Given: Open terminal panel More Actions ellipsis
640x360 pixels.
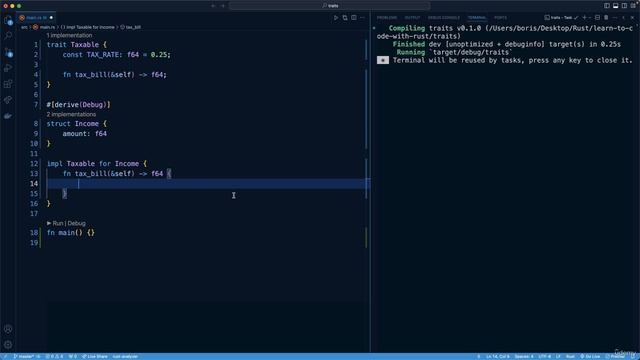Looking at the screenshot, I should tap(615, 18).
